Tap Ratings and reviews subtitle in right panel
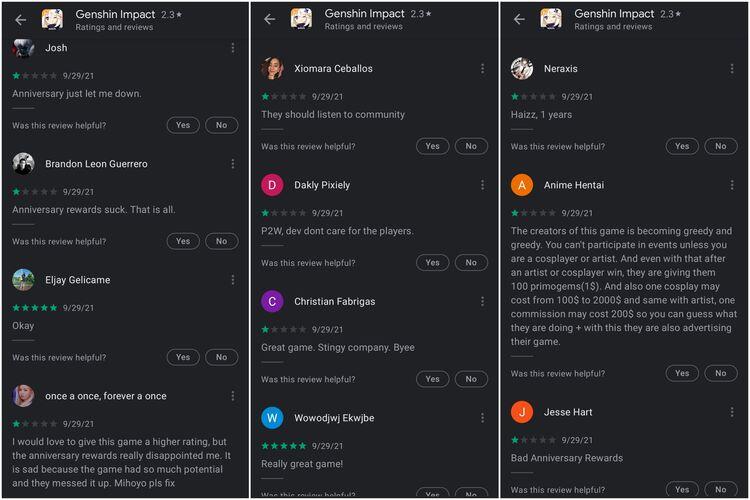The image size is (750, 500). tap(613, 27)
